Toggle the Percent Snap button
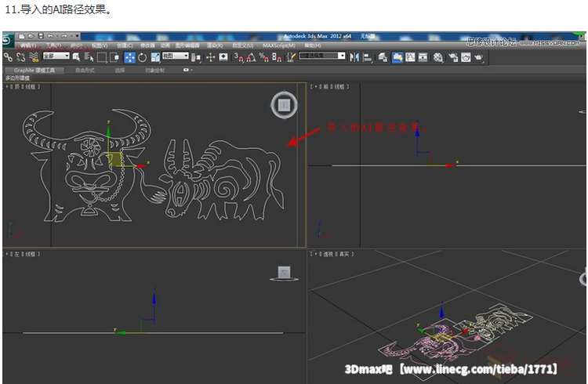The image size is (588, 384). click(264, 57)
